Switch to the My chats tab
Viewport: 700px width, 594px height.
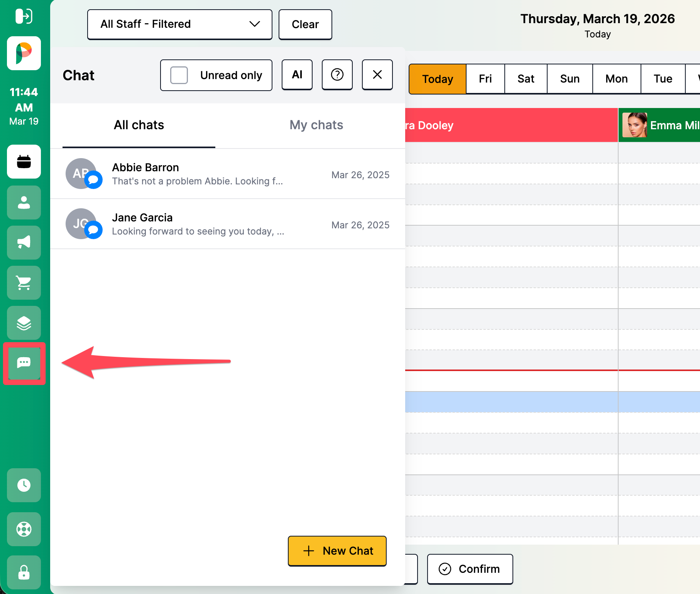pyautogui.click(x=316, y=125)
